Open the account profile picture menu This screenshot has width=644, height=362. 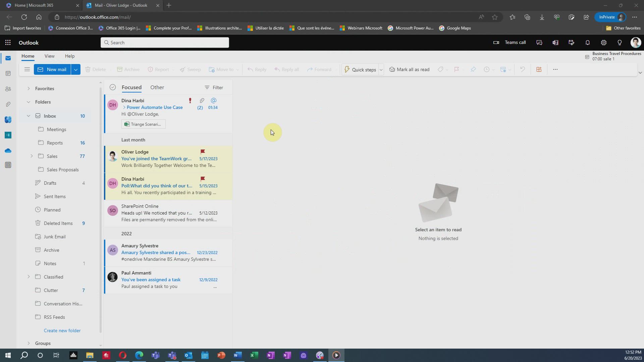click(636, 43)
